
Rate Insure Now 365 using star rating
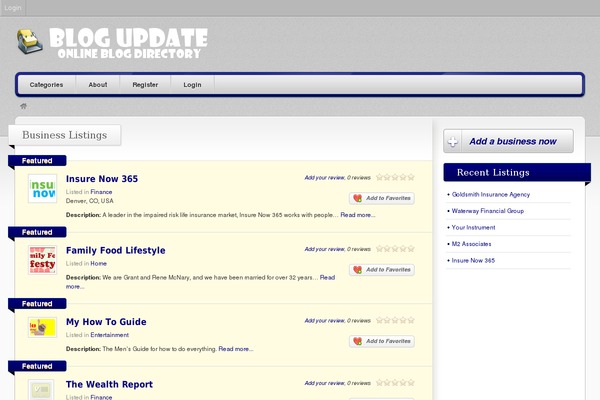coord(395,177)
